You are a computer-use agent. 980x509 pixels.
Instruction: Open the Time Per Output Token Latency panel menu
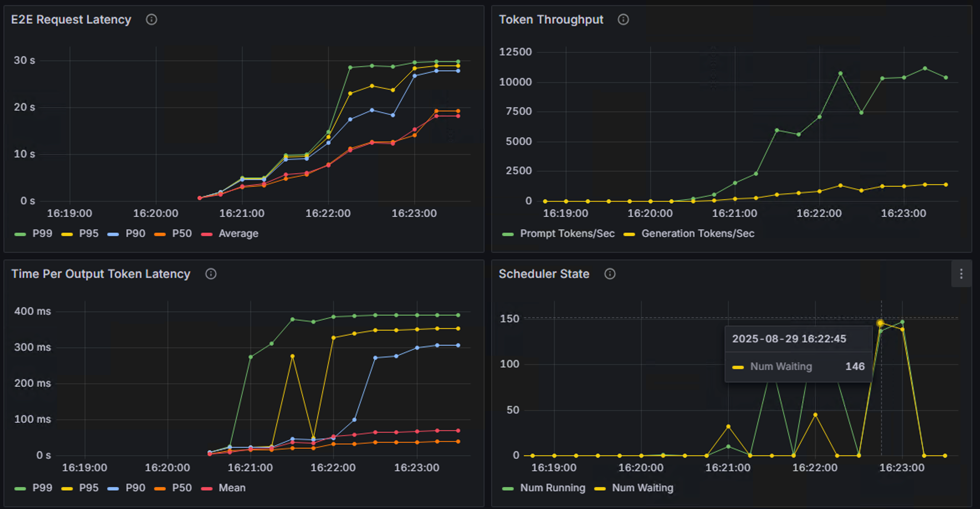(100, 274)
